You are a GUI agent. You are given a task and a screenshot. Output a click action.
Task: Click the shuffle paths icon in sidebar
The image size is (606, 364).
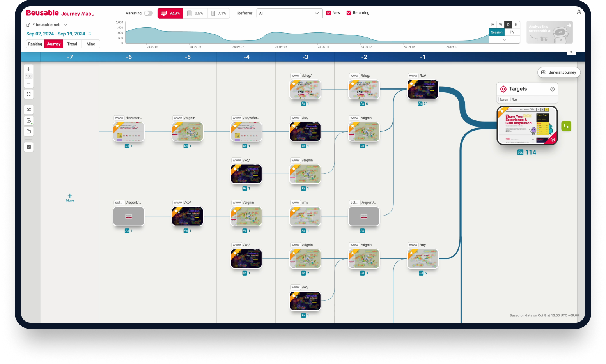pyautogui.click(x=28, y=110)
